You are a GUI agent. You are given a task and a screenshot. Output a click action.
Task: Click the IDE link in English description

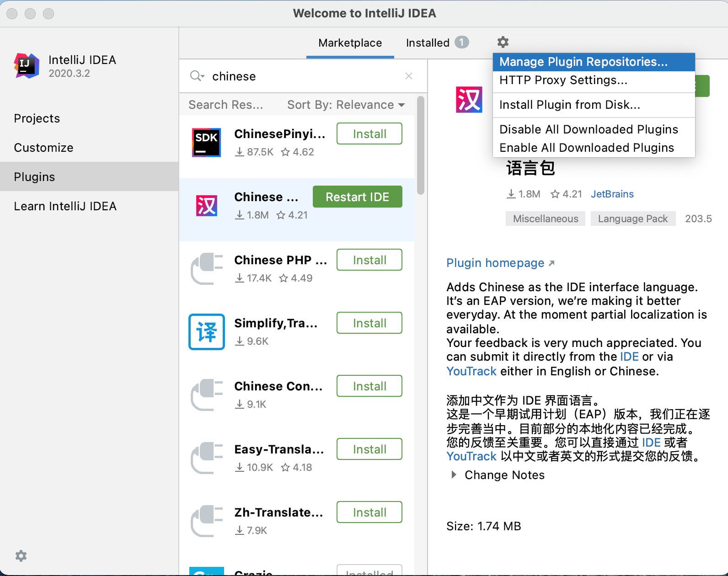(x=629, y=357)
